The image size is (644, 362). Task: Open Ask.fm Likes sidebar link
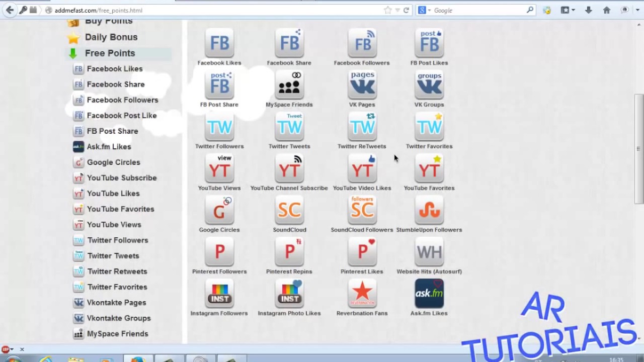(x=109, y=147)
